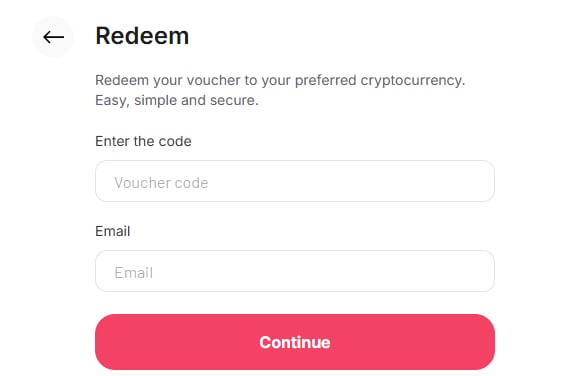This screenshot has width=580, height=376.
Task: Select the Voucher code placeholder text
Action: pos(161,183)
